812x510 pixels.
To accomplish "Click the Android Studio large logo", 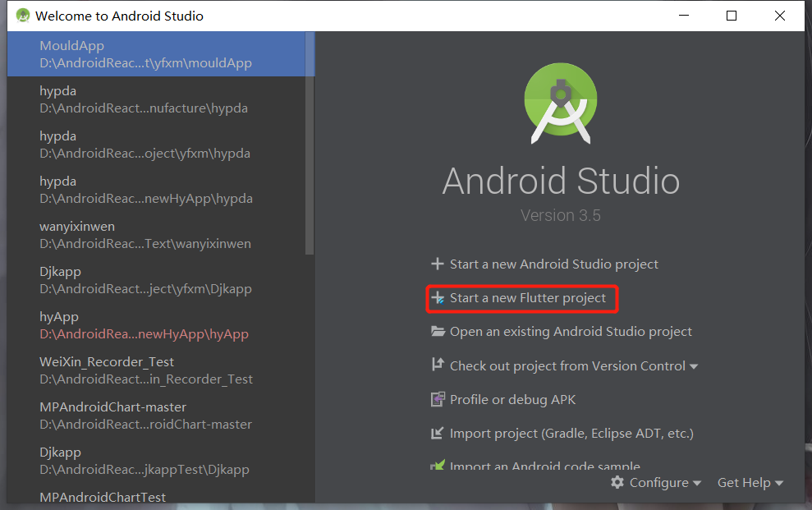I will (x=561, y=103).
